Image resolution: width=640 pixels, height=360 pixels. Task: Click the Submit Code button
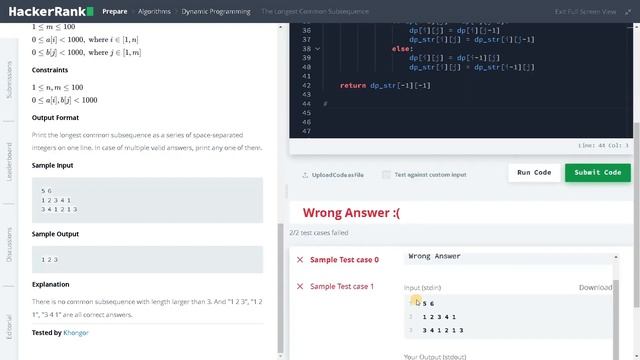coord(598,173)
